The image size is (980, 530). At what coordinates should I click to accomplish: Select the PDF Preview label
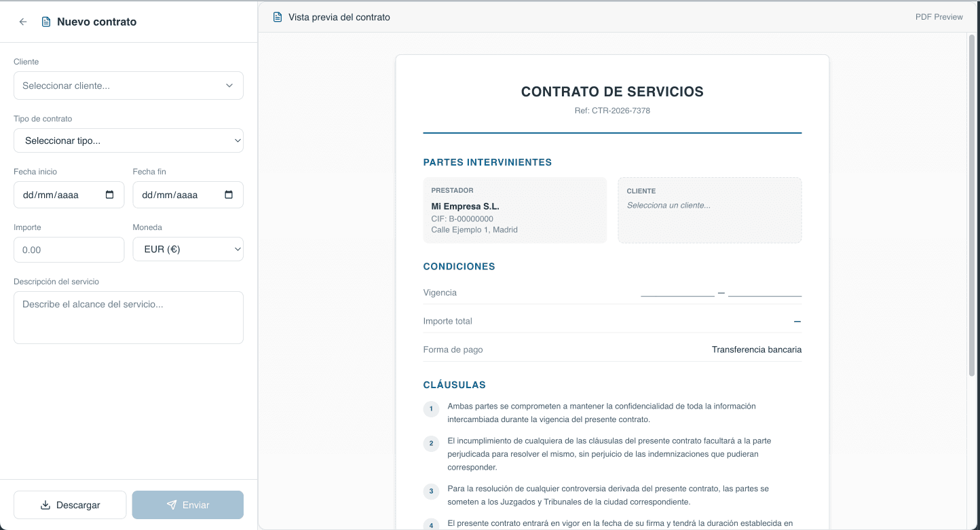click(939, 16)
